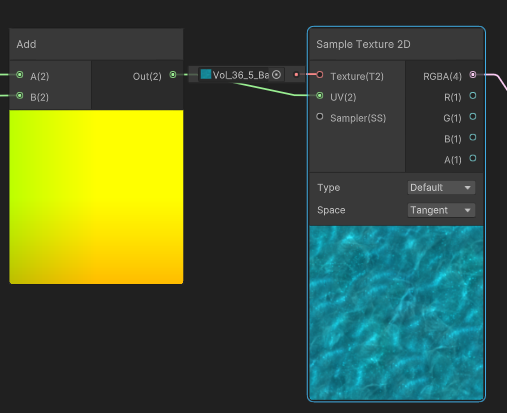Viewport: 507px width, 413px height.
Task: Click the A(1) output port on Sample Texture 2D
Action: [473, 158]
